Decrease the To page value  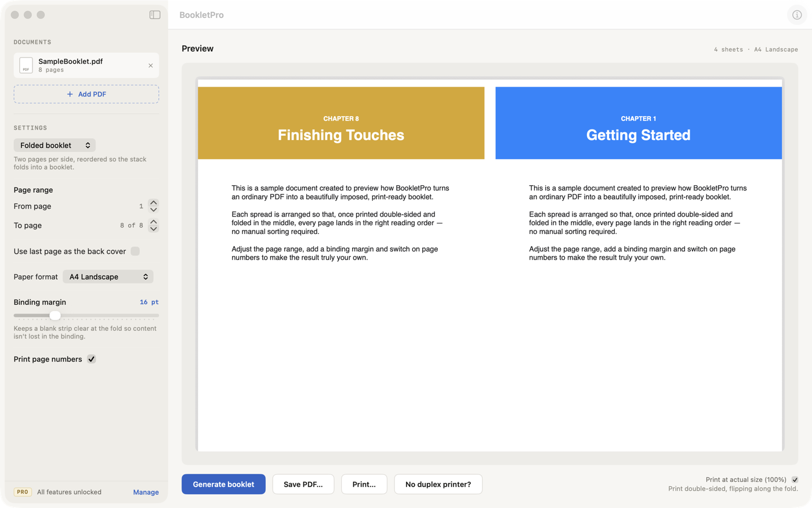tap(153, 229)
